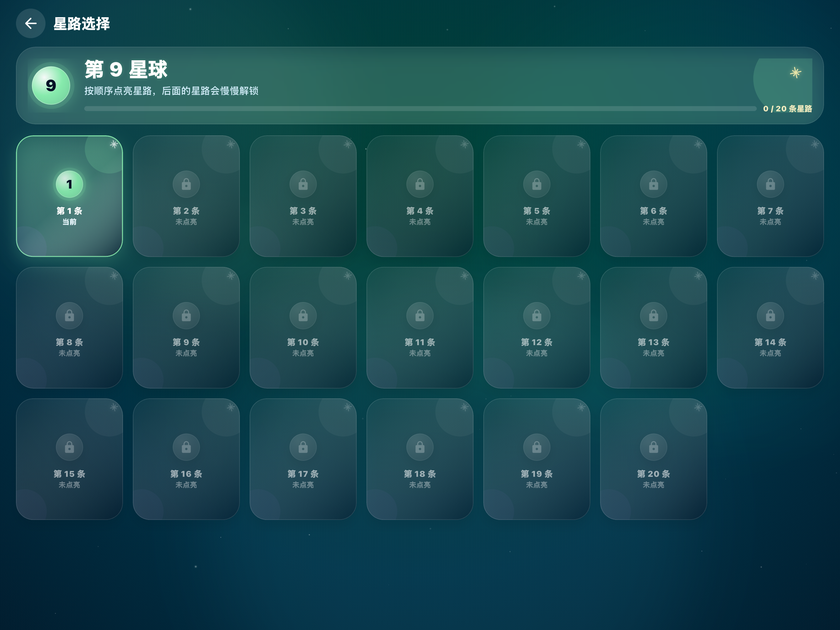Tap the lock icon on 第 6 条

tap(654, 184)
